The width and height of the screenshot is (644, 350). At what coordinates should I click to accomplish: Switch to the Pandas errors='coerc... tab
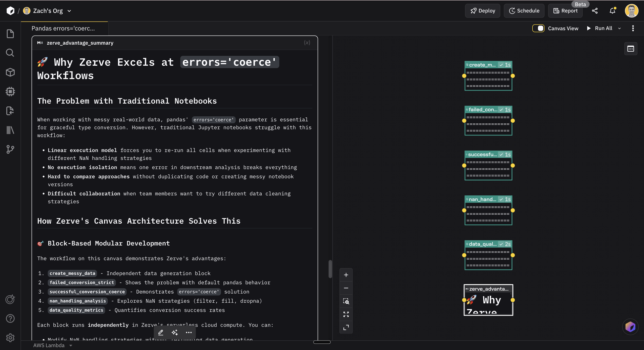point(64,28)
